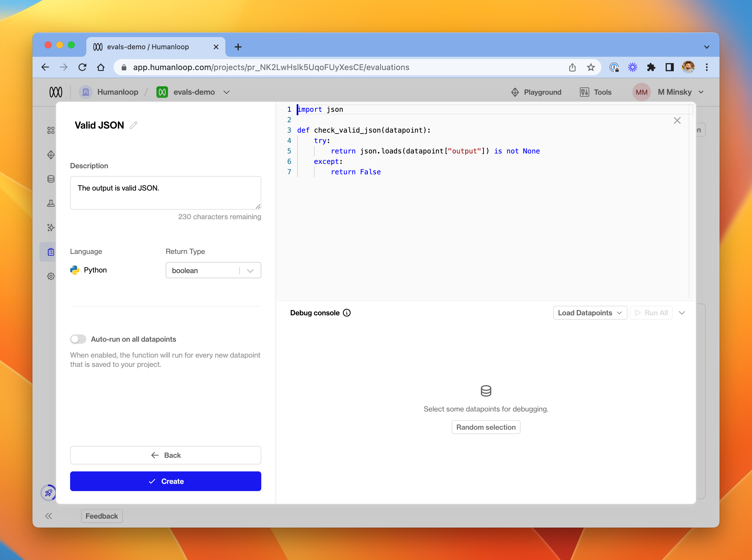Collapse sidebar with double chevron icon
Image resolution: width=752 pixels, height=560 pixels.
pos(48,516)
